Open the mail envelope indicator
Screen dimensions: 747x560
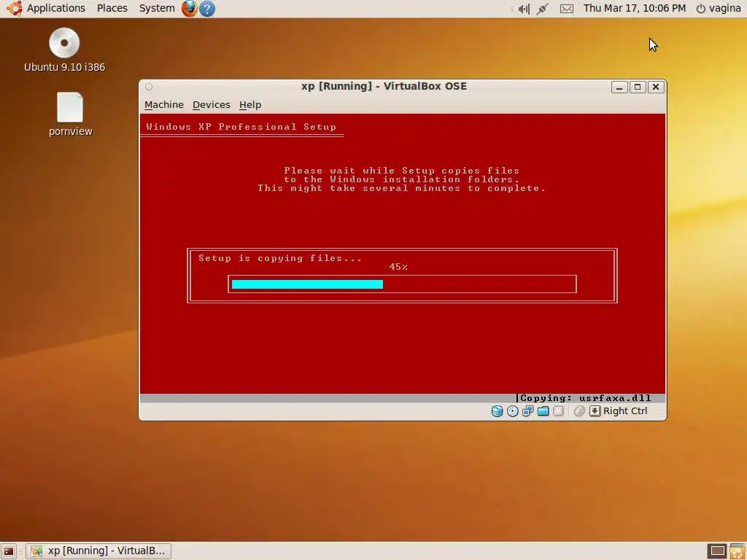coord(566,9)
